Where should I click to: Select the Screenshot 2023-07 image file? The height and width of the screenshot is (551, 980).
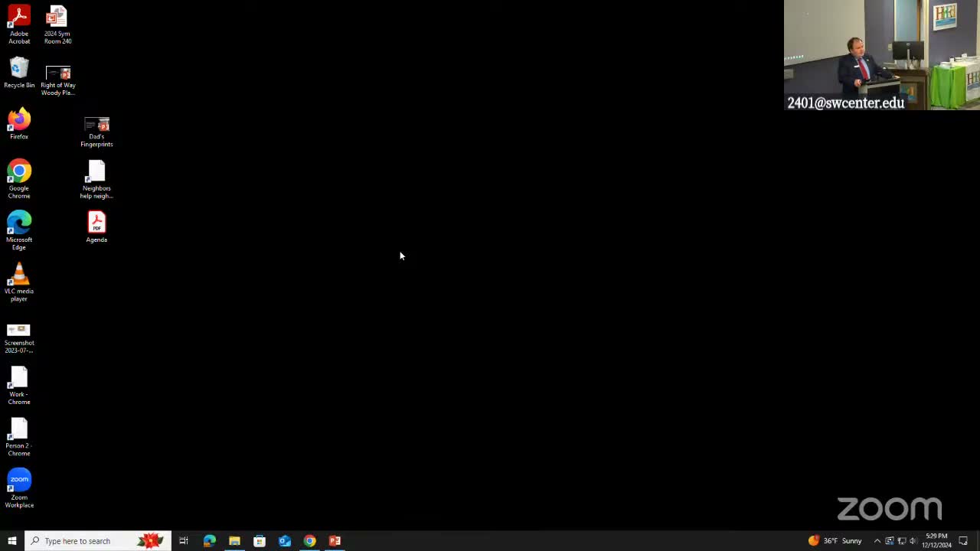19,338
